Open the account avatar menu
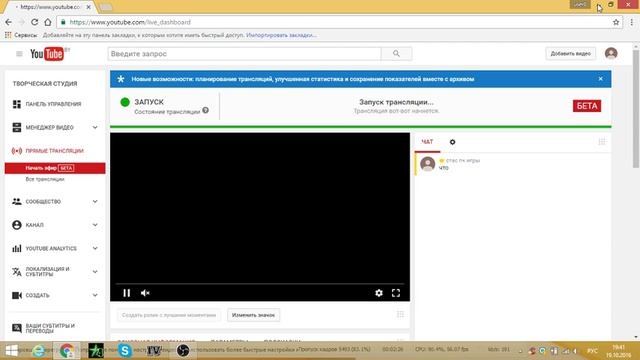This screenshot has height=360, width=640. (611, 53)
